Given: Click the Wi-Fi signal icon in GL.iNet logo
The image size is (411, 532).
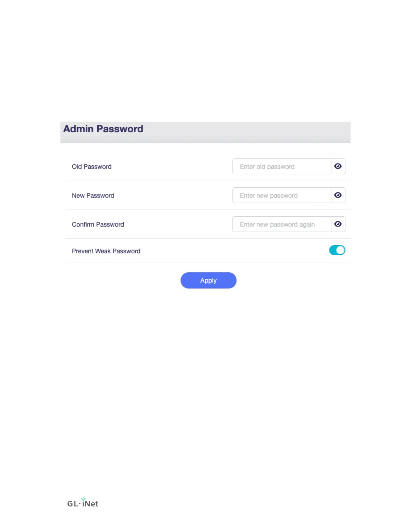Looking at the screenshot, I should click(x=83, y=499).
